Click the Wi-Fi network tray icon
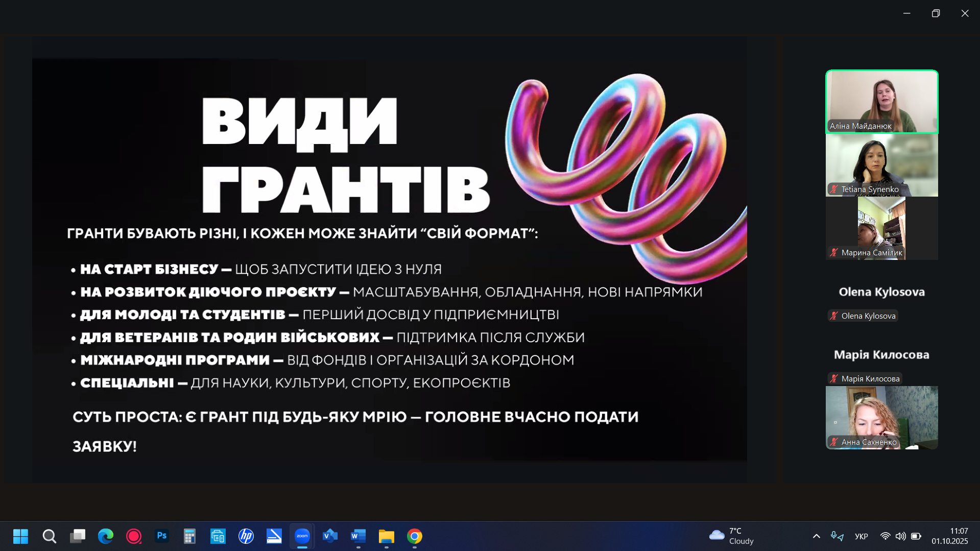 885,536
